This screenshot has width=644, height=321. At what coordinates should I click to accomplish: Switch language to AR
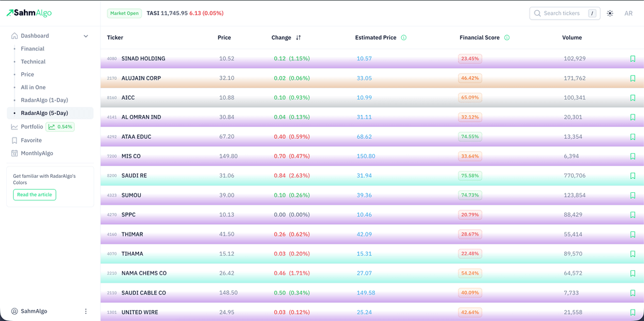tap(628, 13)
